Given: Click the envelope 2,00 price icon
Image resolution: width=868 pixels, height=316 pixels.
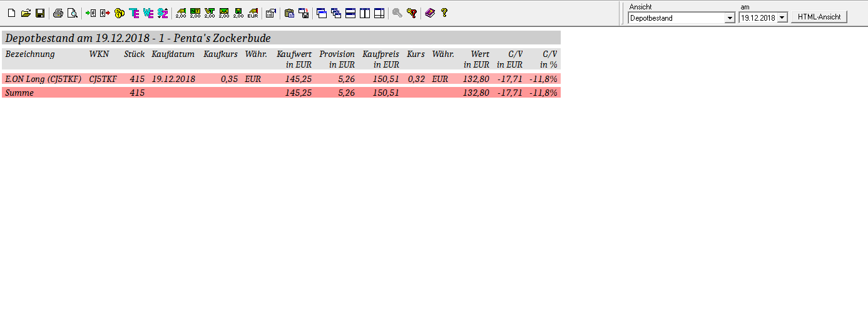Looking at the screenshot, I should [224, 13].
